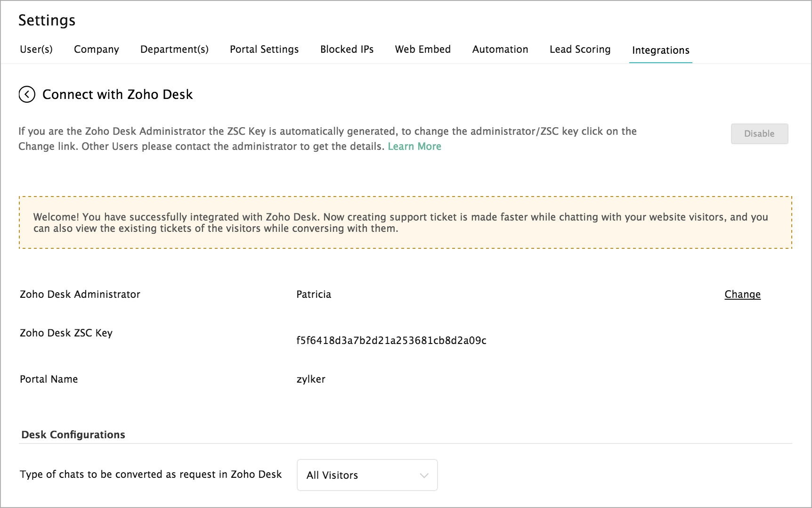
Task: Switch to the Web Embed tab
Action: (422, 49)
